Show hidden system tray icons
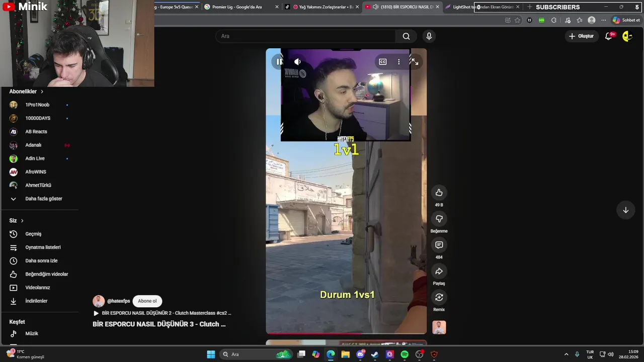644x362 pixels. (x=566, y=354)
